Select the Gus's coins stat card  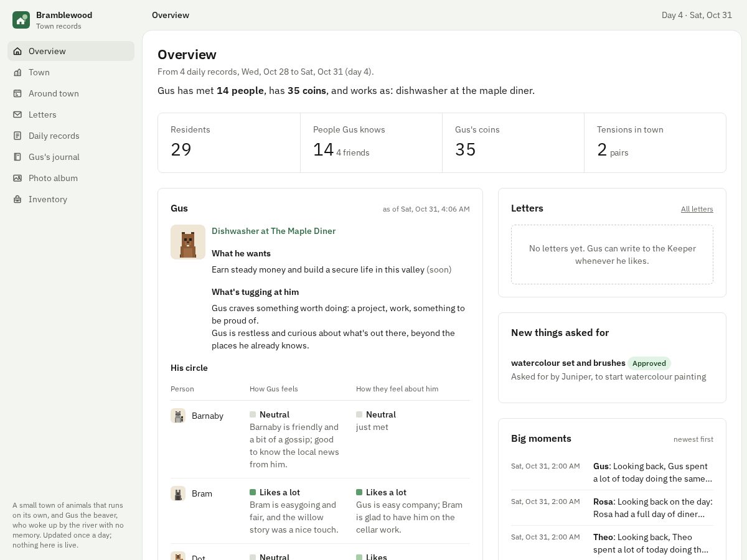point(513,142)
